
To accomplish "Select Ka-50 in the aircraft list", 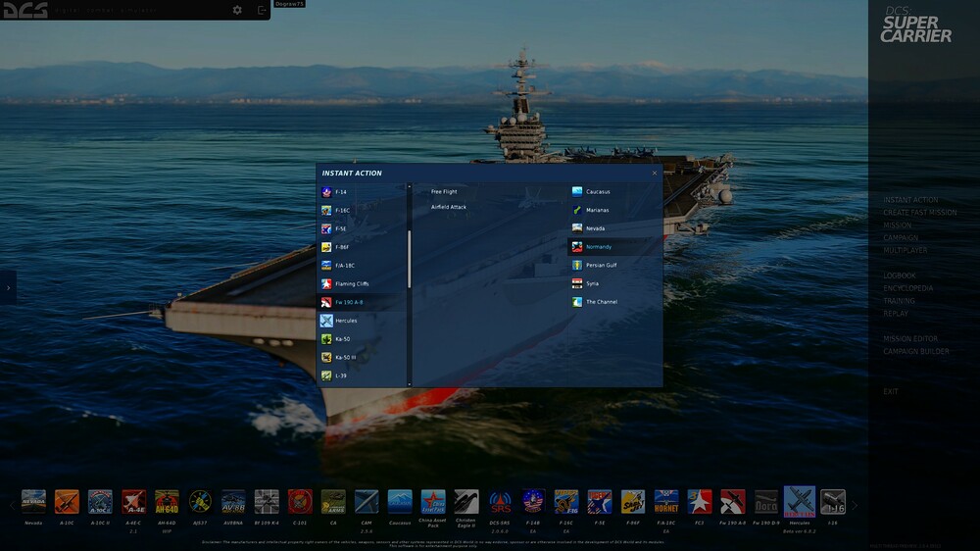I will tap(362, 339).
